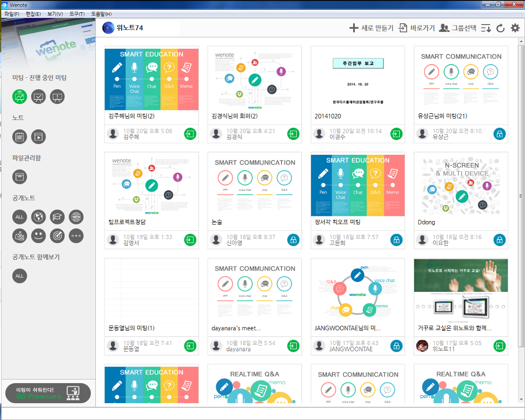Enter note 20141020 via green enter icon
The image size is (525, 420).
pyautogui.click(x=396, y=134)
